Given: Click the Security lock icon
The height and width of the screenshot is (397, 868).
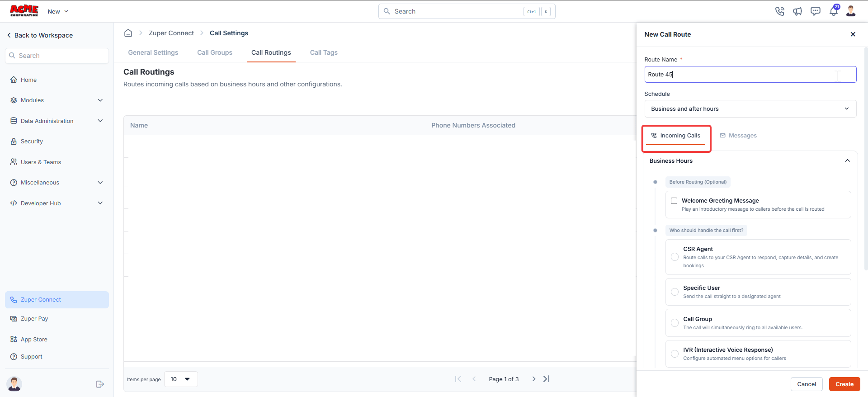Looking at the screenshot, I should click(14, 142).
